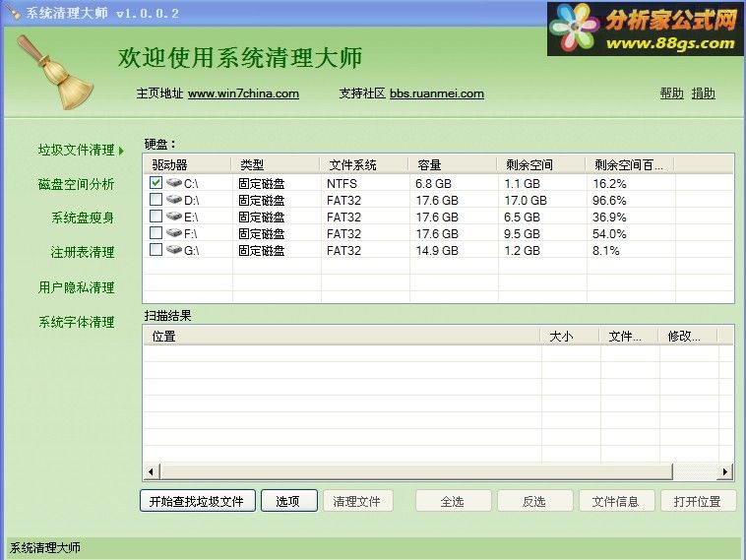Open the 选项 options button
746x560 pixels.
(288, 501)
